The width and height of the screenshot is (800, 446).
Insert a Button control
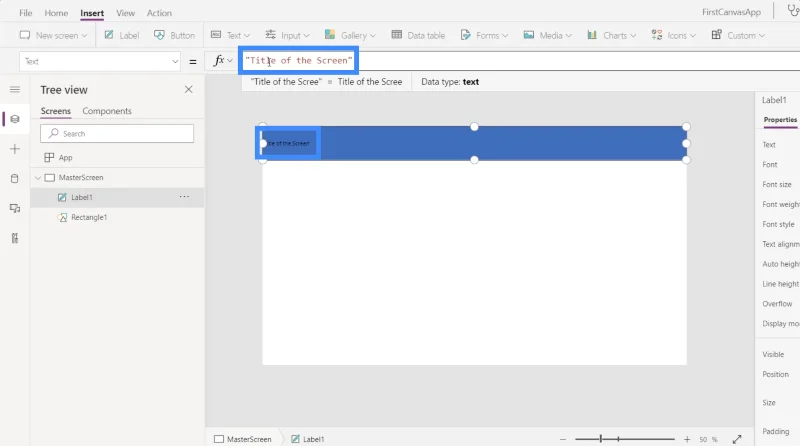[174, 35]
